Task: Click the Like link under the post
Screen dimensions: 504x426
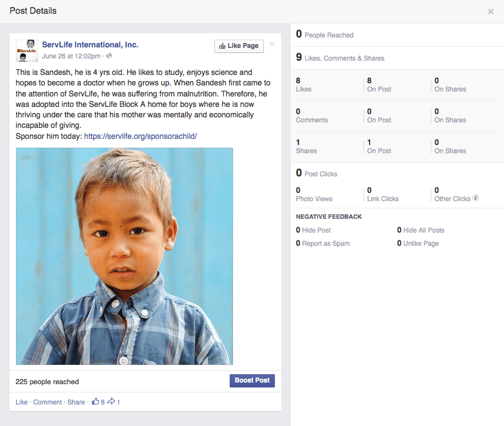Action: [21, 402]
